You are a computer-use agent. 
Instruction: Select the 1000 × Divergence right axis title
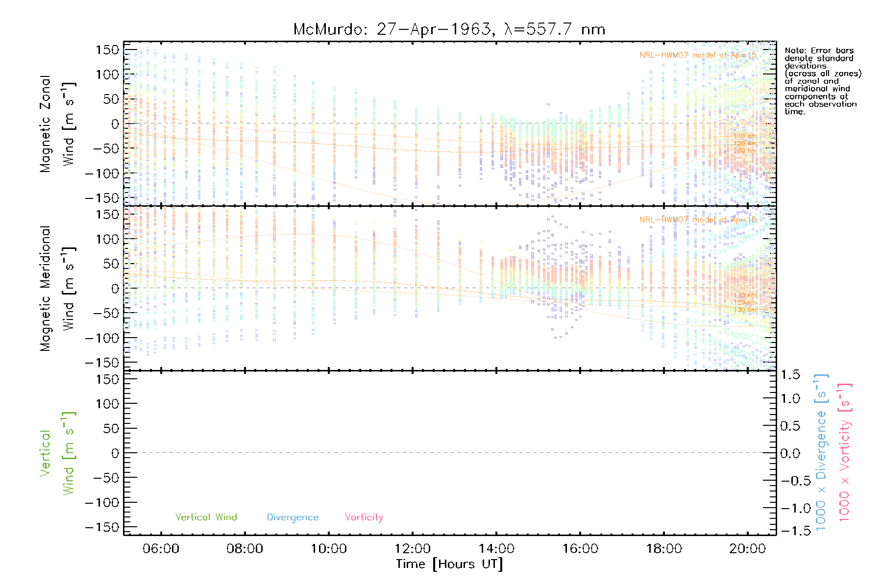(x=821, y=452)
